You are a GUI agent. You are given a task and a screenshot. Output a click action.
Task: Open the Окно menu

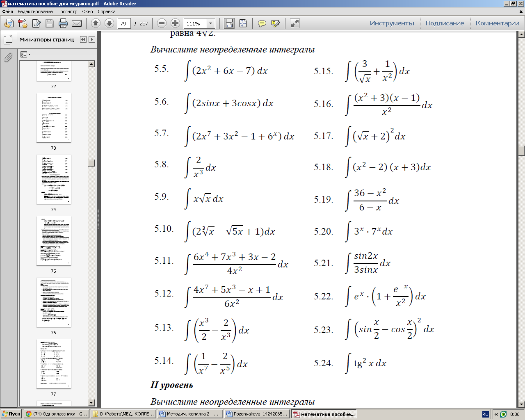pos(87,11)
